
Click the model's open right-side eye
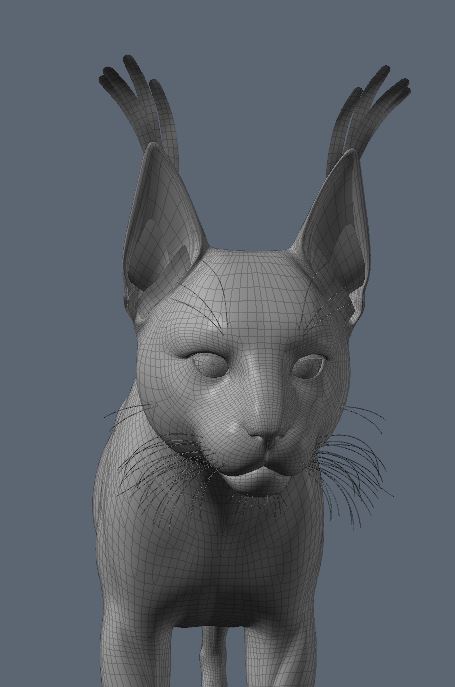[x=309, y=366]
